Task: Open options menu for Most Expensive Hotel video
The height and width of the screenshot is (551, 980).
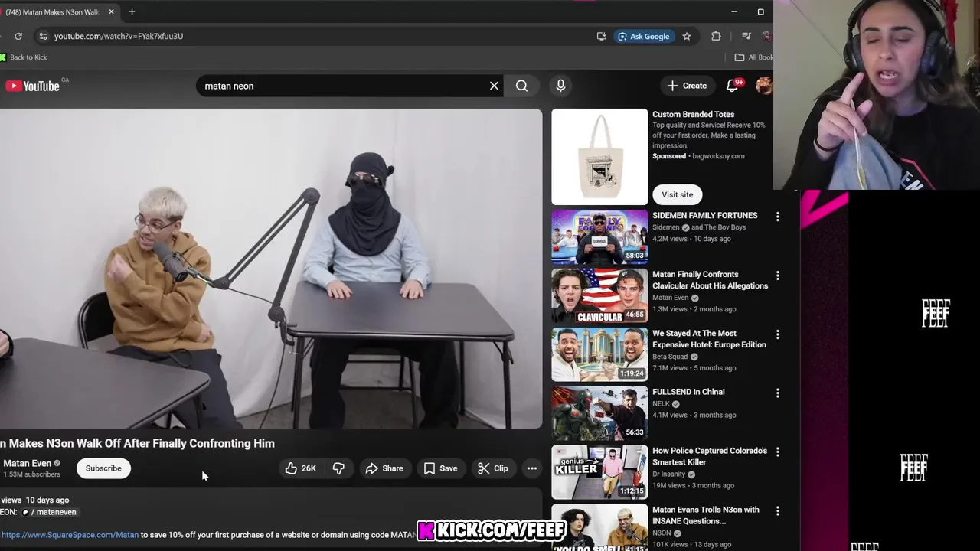Action: 778,334
